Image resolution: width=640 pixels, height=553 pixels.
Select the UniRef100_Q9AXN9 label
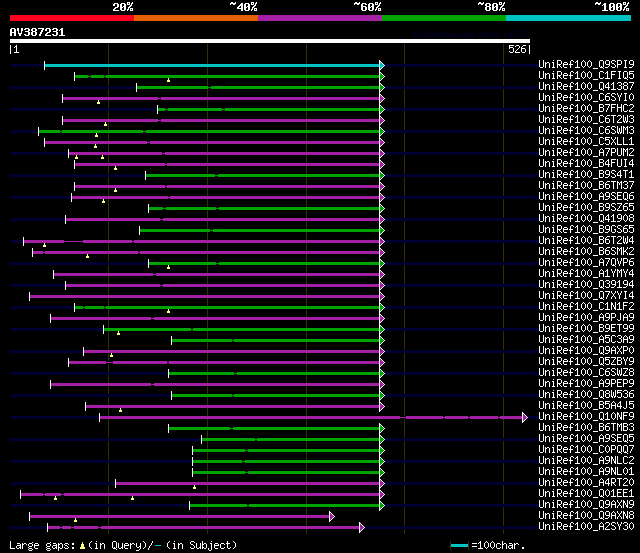coord(586,505)
